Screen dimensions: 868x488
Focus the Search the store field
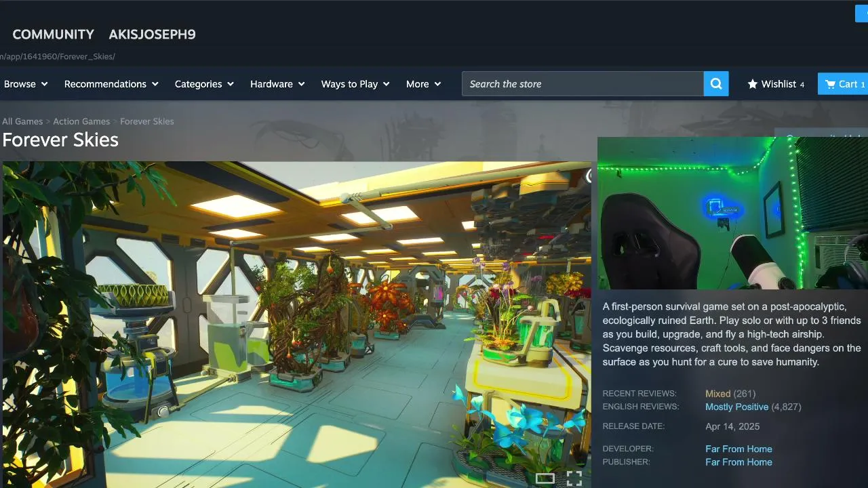tap(583, 84)
